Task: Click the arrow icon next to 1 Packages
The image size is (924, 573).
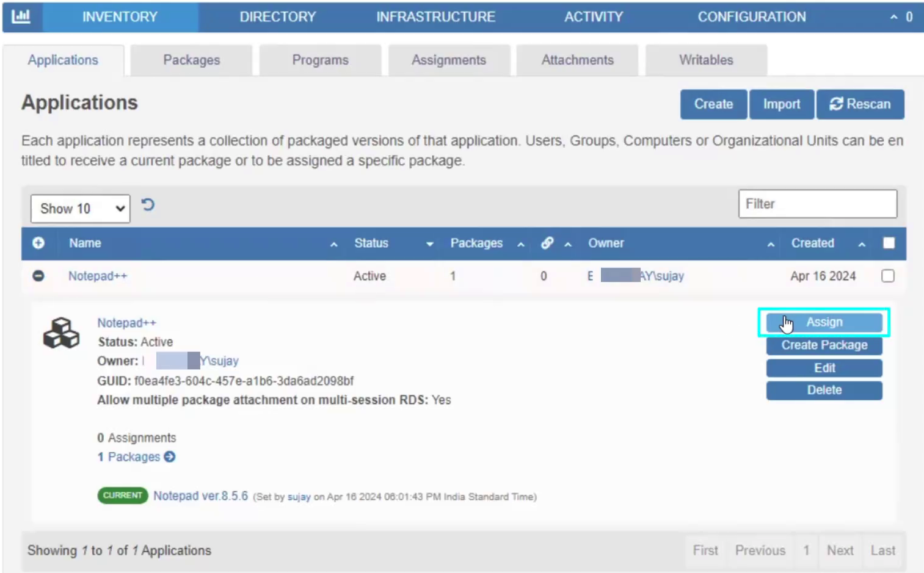Action: pyautogui.click(x=170, y=456)
